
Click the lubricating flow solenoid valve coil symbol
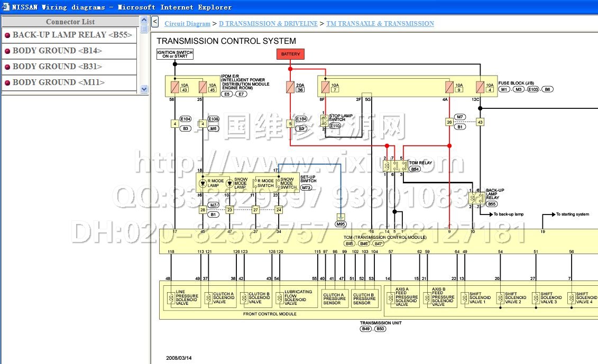[x=280, y=298]
